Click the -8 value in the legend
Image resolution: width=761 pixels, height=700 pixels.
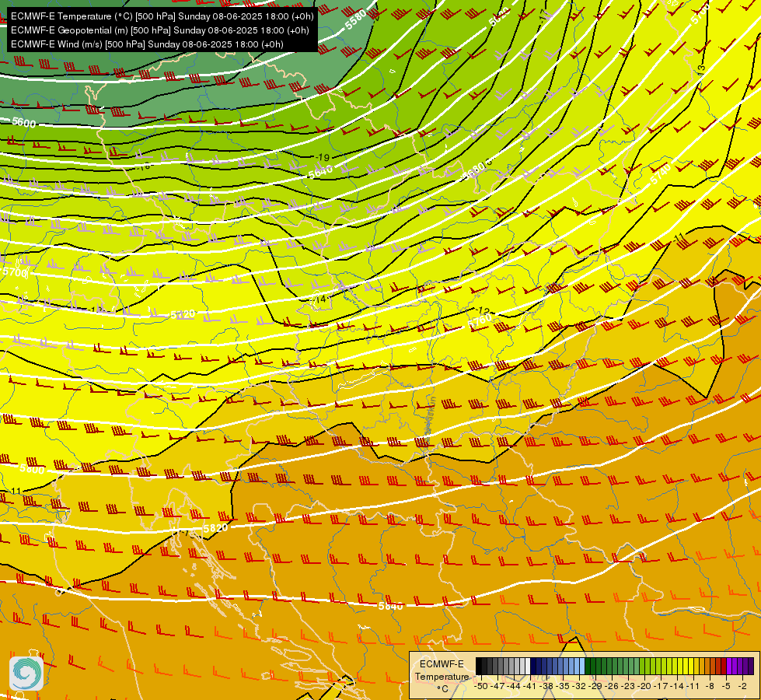(710, 686)
